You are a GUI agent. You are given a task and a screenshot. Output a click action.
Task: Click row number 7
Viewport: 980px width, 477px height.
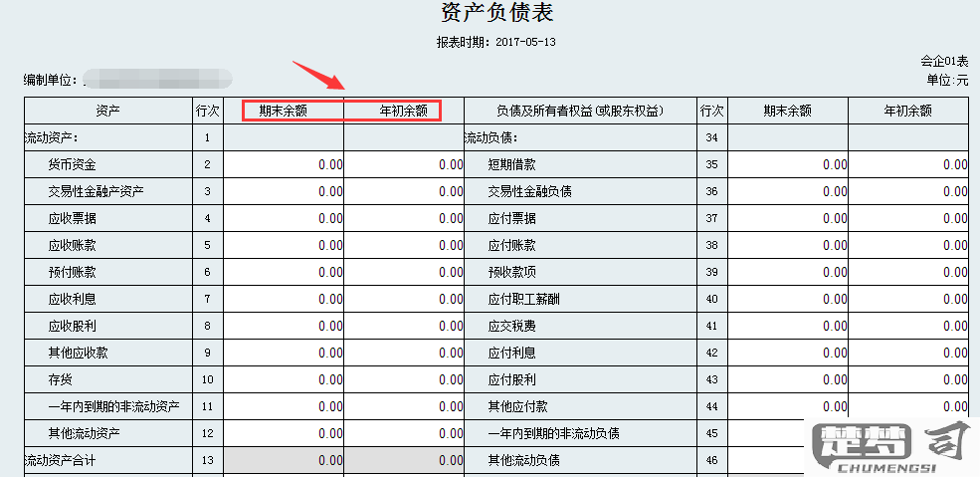click(x=208, y=299)
